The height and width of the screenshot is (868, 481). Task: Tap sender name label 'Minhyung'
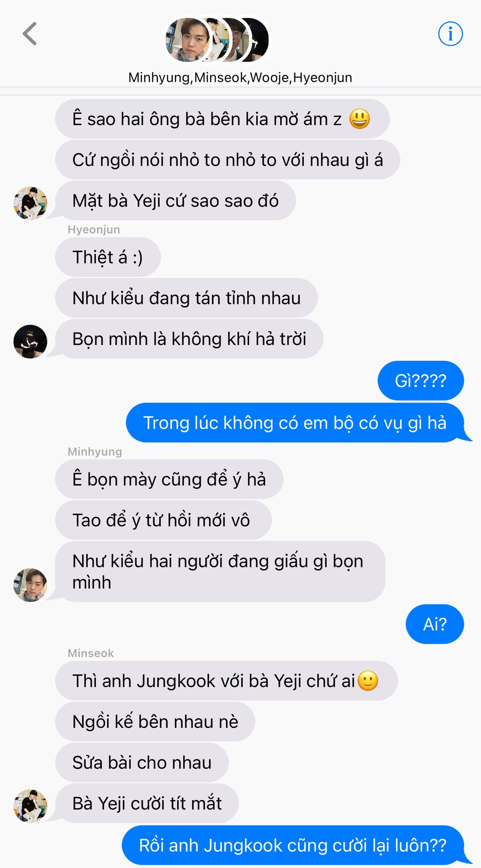(x=94, y=452)
